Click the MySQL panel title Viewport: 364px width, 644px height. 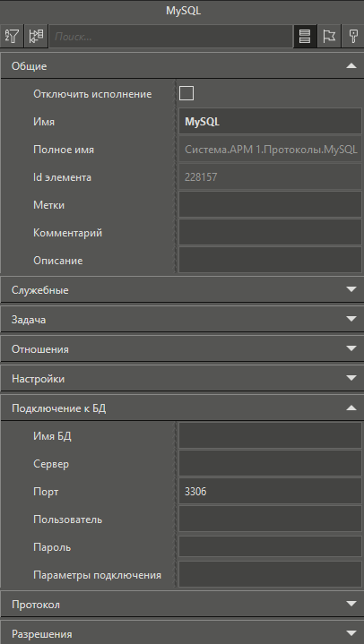point(184,11)
